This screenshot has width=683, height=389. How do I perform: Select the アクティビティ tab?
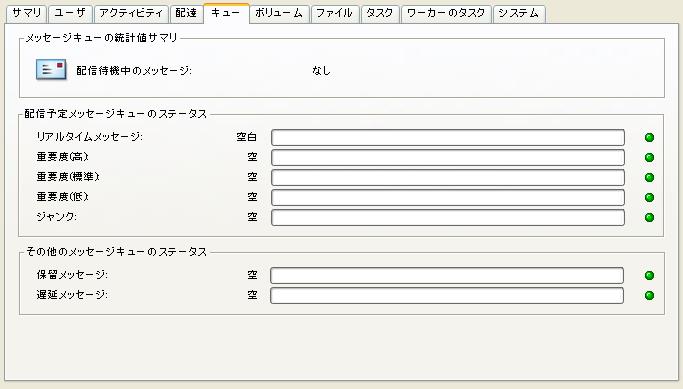pos(131,14)
